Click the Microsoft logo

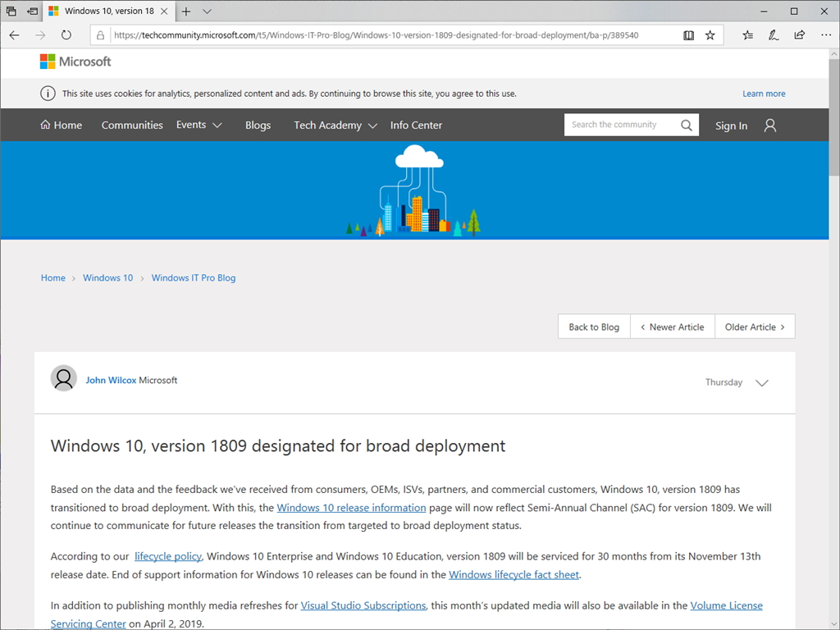[x=75, y=62]
